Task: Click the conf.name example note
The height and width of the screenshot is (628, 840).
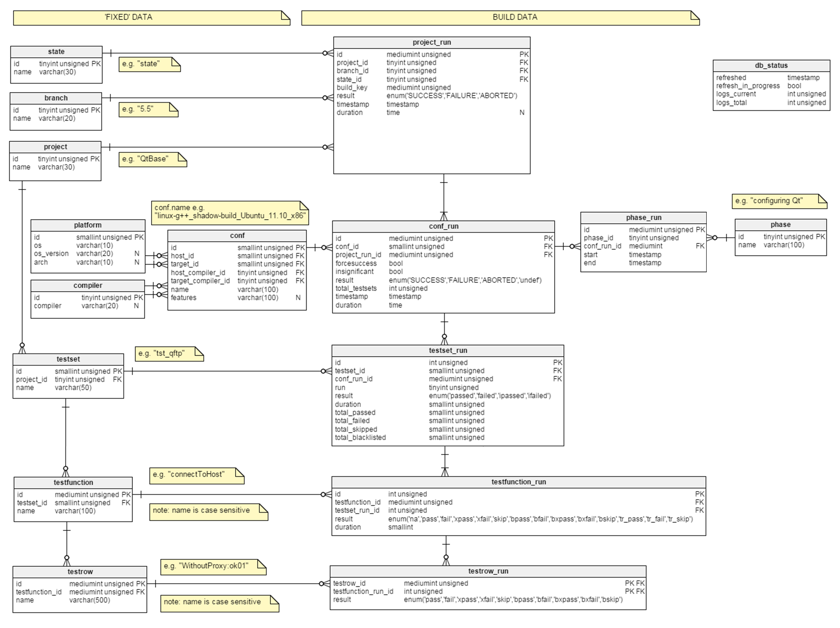Action: 229,212
